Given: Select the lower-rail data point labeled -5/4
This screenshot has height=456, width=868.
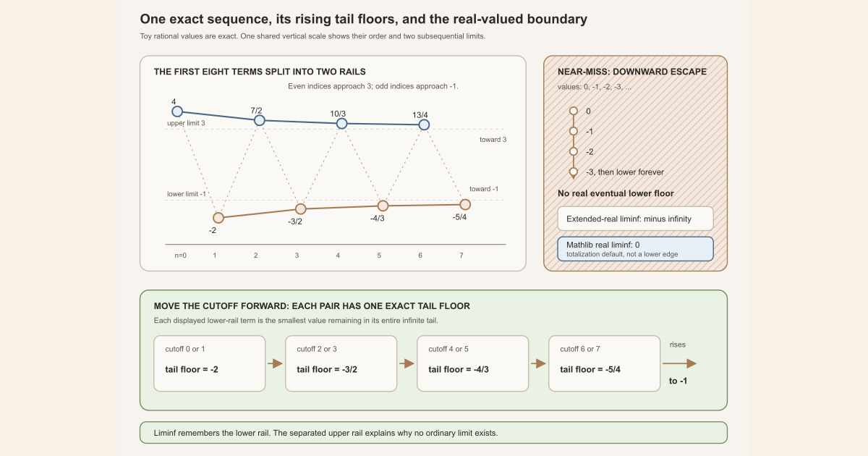Looking at the screenshot, I should (465, 204).
